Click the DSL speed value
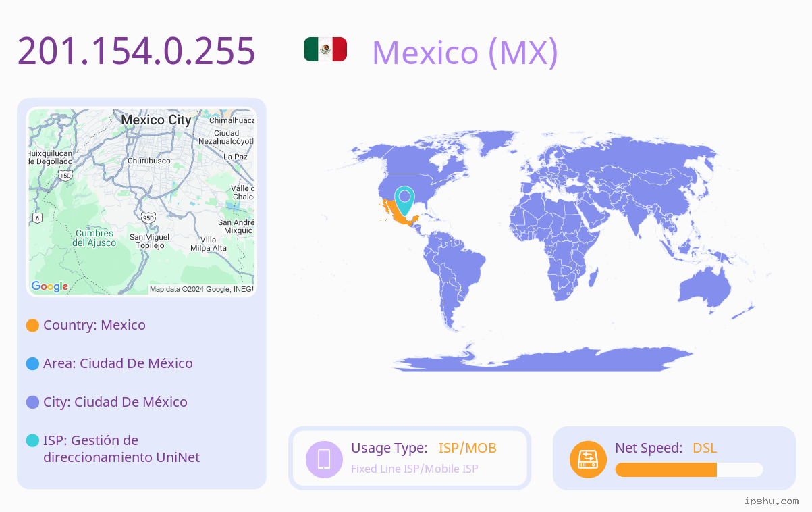 click(705, 448)
